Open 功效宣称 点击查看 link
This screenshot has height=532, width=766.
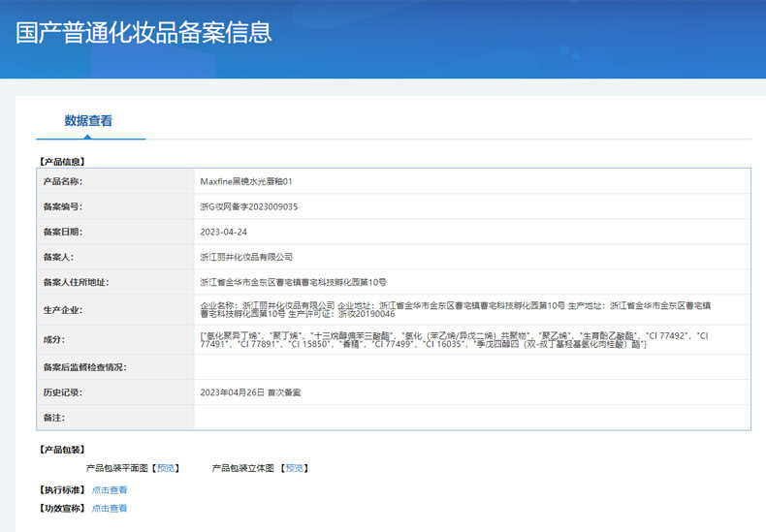[x=110, y=508]
